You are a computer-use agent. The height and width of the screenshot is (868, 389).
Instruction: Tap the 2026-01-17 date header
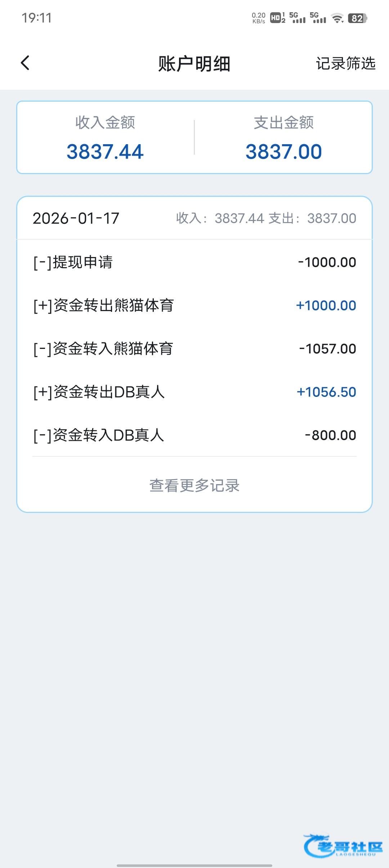[76, 218]
